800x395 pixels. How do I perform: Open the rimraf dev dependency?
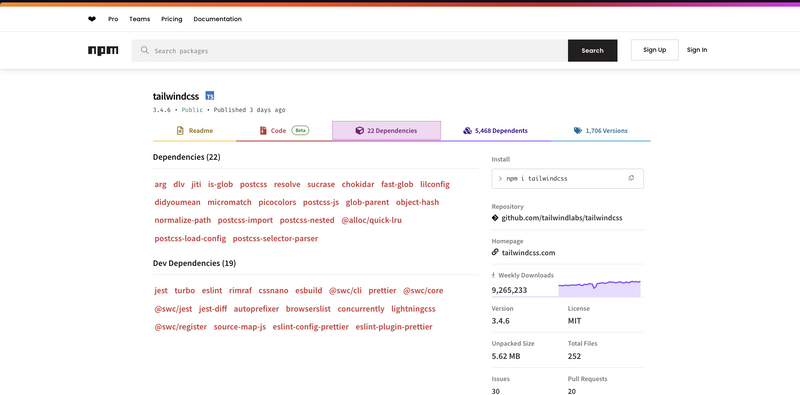pos(240,290)
